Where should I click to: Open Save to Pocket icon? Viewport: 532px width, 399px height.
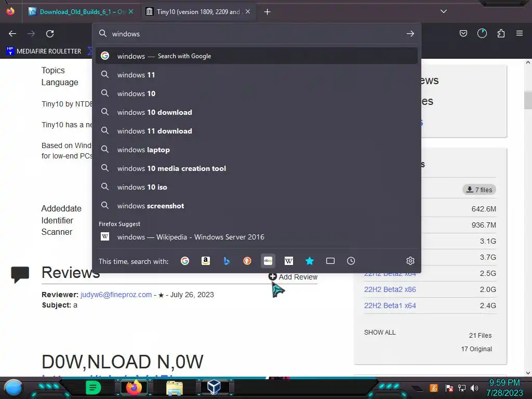[463, 33]
